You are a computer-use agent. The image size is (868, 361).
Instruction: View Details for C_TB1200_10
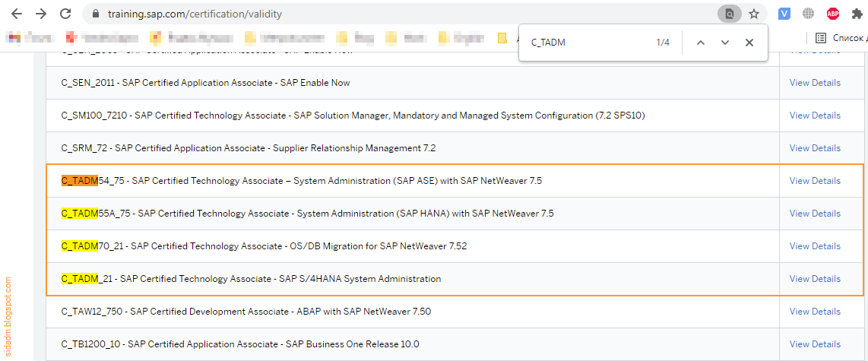tap(815, 344)
